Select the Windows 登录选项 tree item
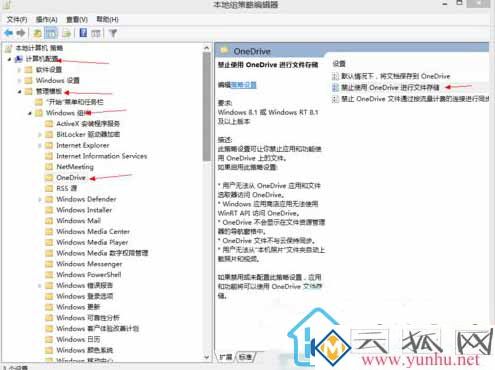This screenshot has width=495, height=370. (85, 296)
